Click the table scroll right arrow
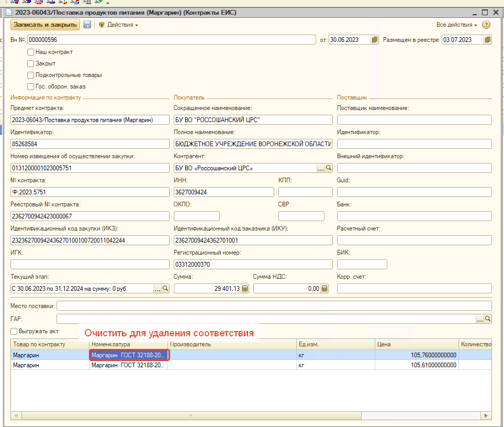Screen dimensions: 504x427 486,416
